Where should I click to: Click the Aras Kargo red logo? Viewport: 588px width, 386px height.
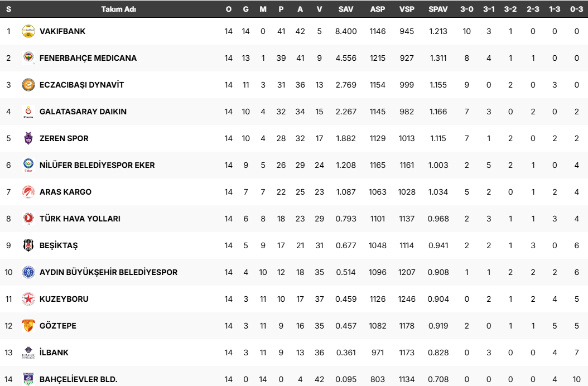point(28,192)
